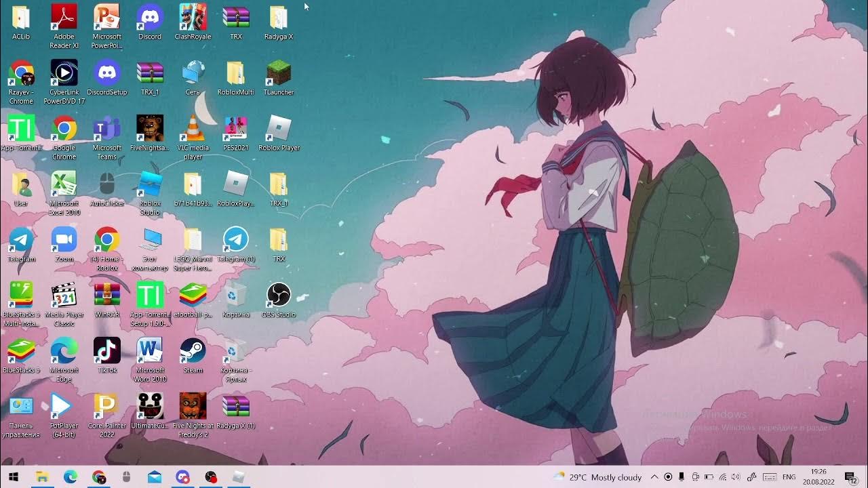Open the LEGO Marvel Super Heroes folder
Image resolution: width=868 pixels, height=488 pixels.
tap(193, 249)
